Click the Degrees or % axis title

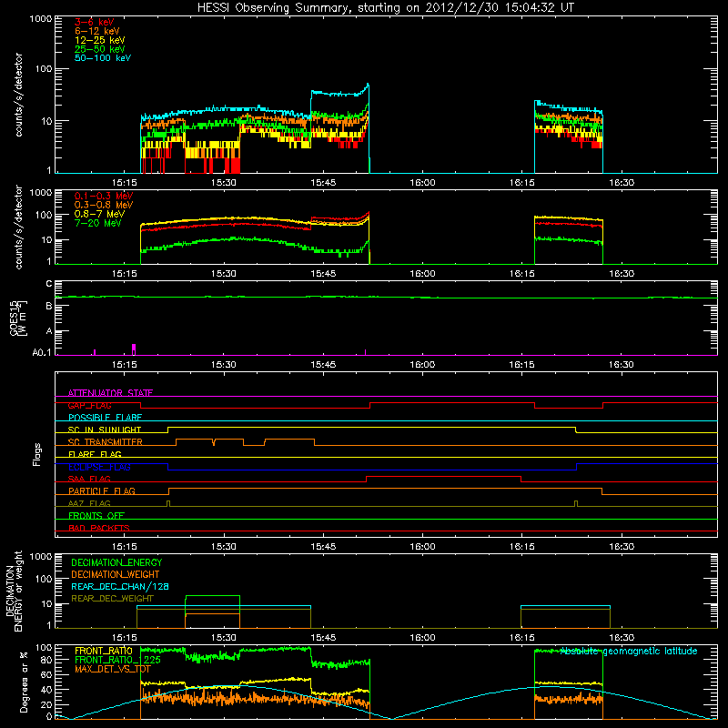(x=24, y=682)
